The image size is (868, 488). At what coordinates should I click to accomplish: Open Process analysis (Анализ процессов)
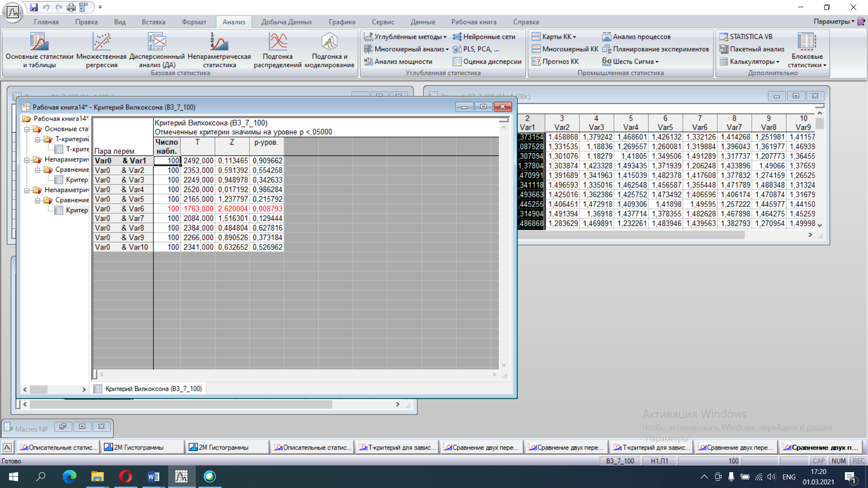[x=636, y=37]
